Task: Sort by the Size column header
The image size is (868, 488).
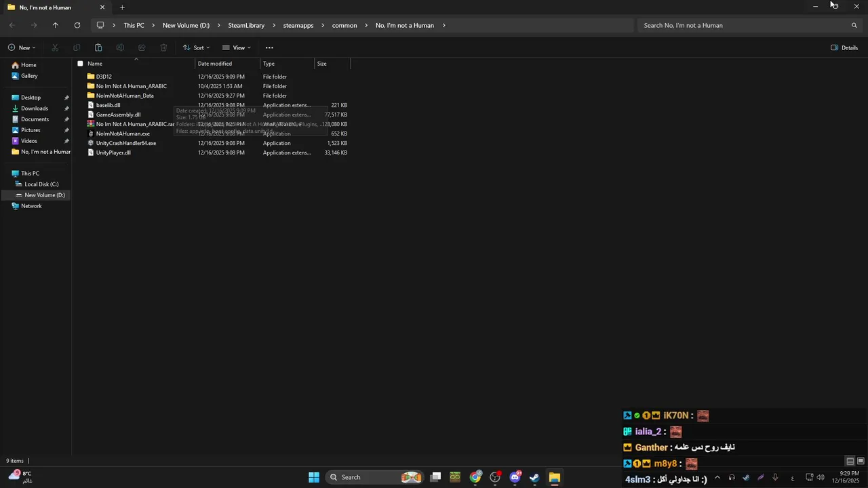Action: coord(322,64)
